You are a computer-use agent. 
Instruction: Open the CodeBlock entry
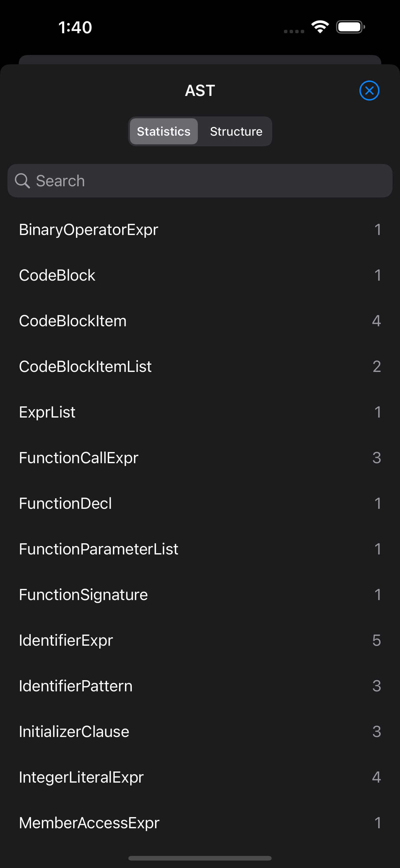[200, 275]
